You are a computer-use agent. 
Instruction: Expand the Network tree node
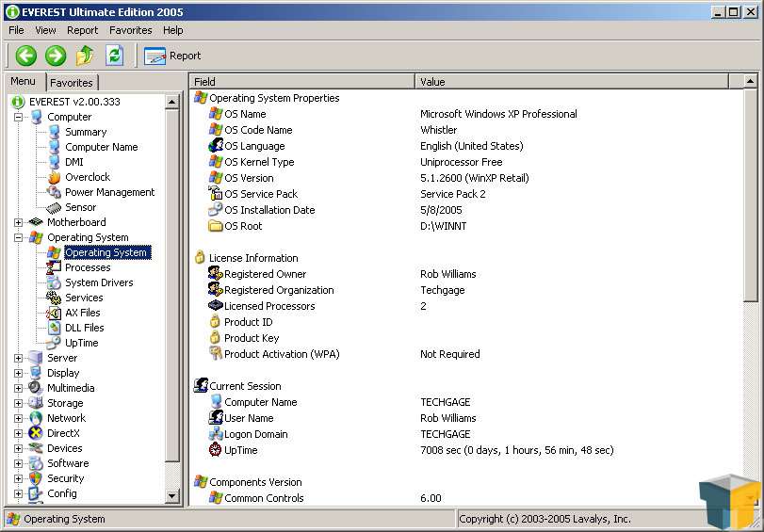coord(18,418)
